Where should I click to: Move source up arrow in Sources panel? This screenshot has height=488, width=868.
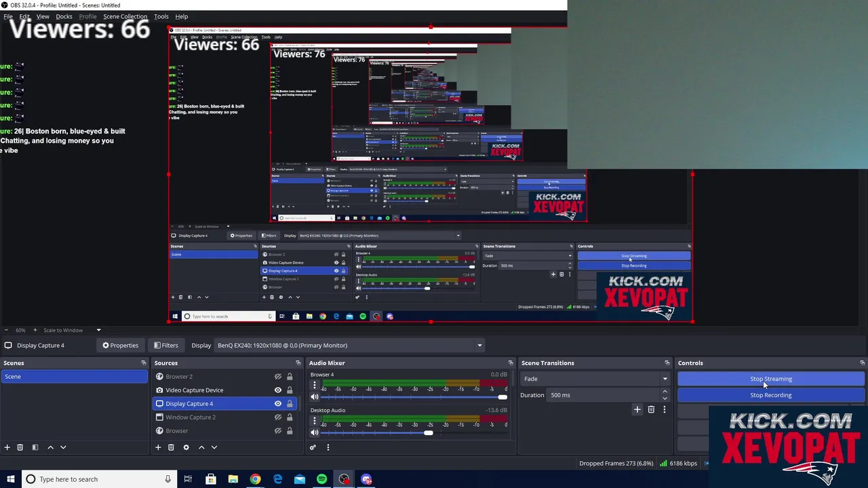[201, 447]
